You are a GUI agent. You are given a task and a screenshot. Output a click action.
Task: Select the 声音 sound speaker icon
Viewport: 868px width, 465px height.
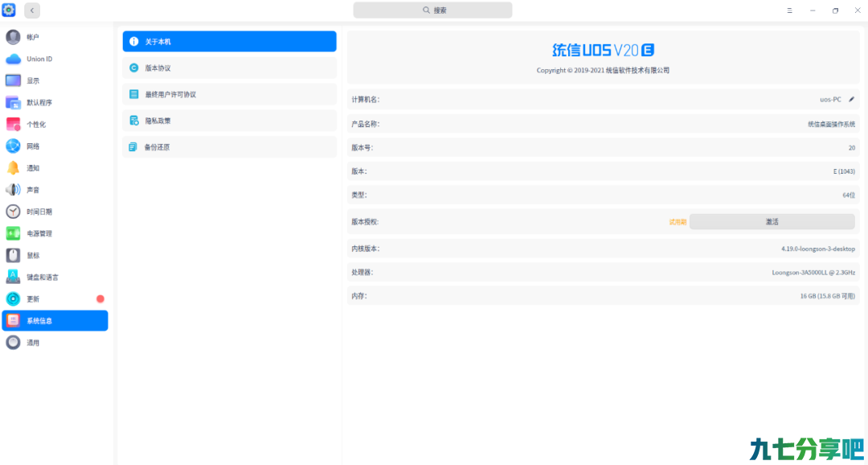[13, 190]
